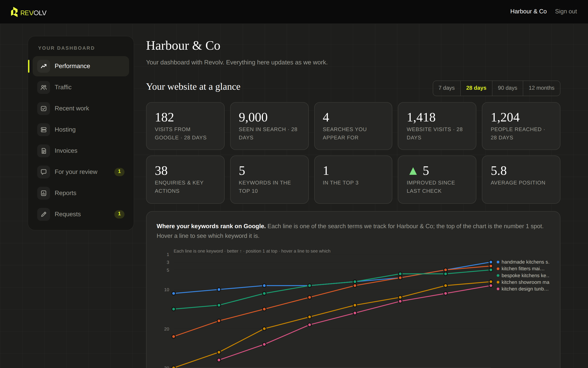Image resolution: width=588 pixels, height=368 pixels.
Task: Click the badge next to Requests
Action: point(119,214)
